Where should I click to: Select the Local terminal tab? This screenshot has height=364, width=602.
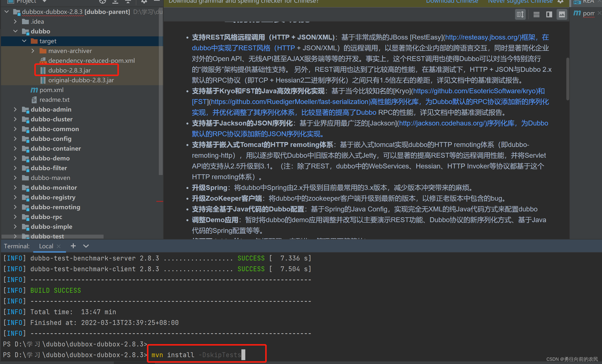click(x=46, y=246)
